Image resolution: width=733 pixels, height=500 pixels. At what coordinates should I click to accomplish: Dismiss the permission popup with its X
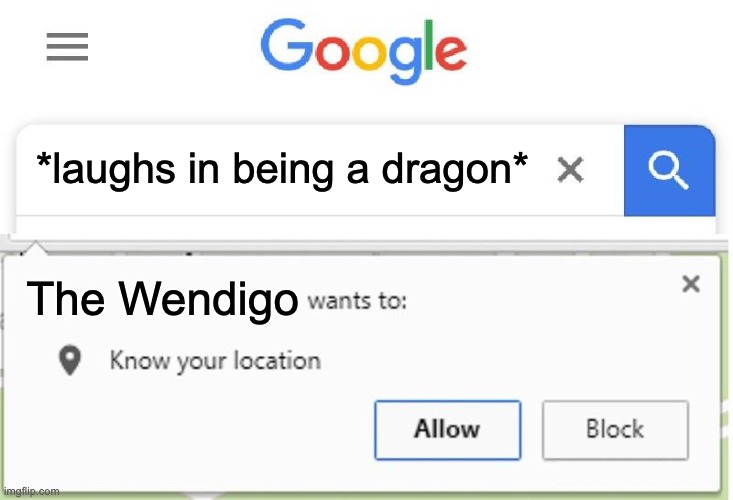coord(691,284)
